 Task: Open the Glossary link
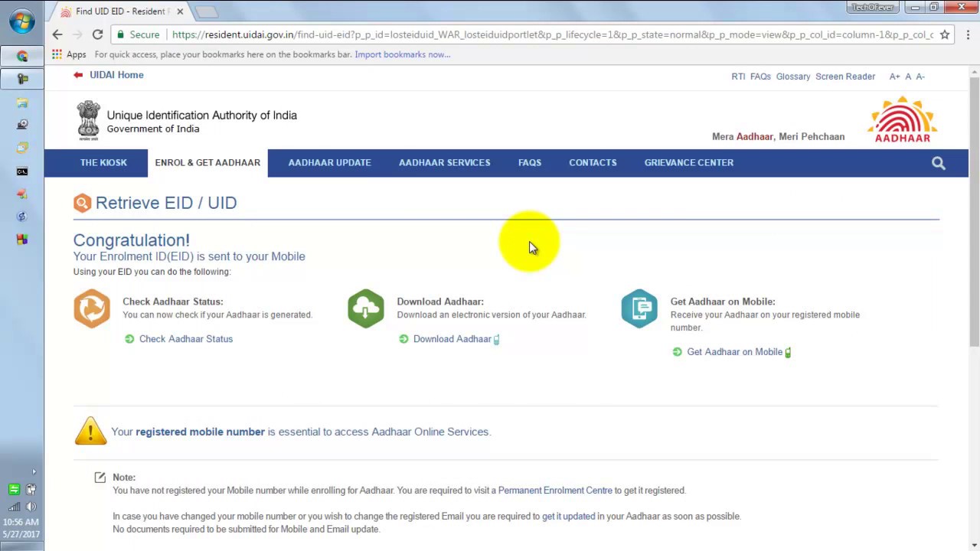point(793,77)
